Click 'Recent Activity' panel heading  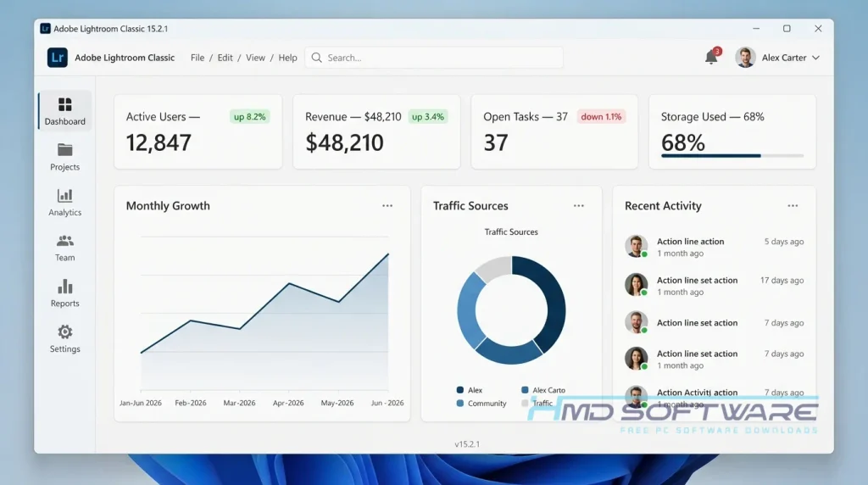[x=663, y=205]
